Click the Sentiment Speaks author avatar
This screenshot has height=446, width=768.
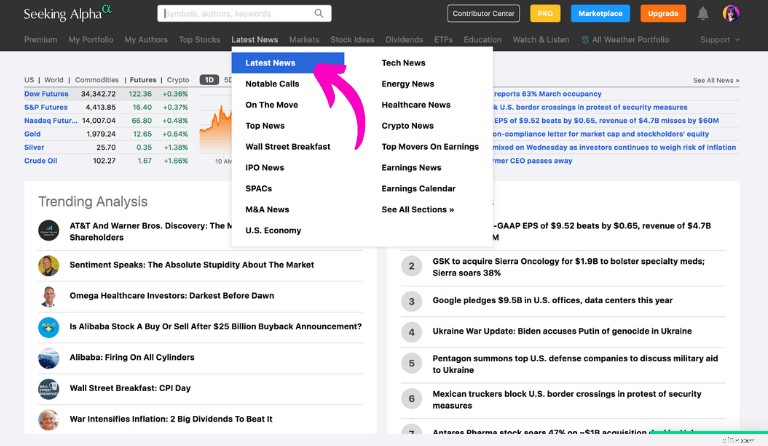(x=48, y=265)
